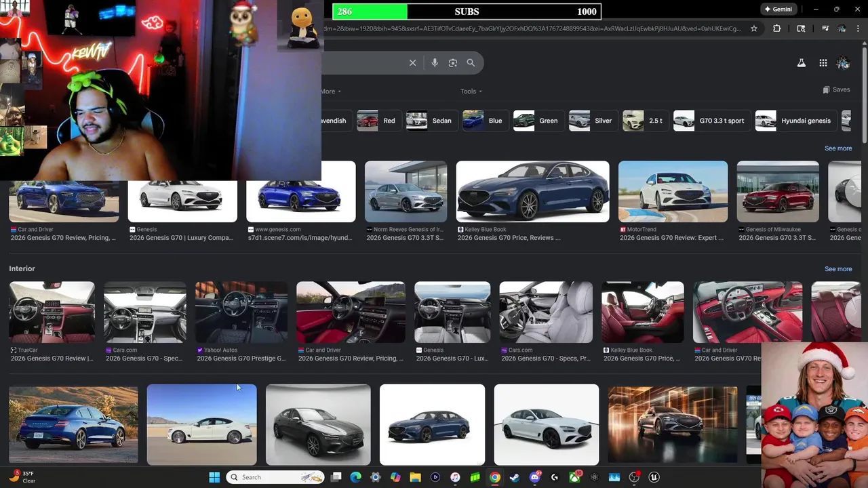Open Kelley Blue Book navy G70 image

pos(532,192)
